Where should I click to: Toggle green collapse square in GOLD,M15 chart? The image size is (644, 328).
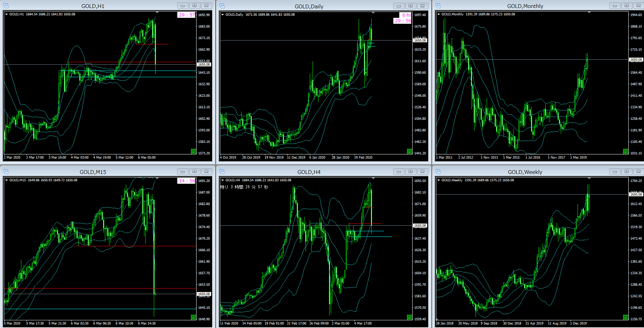[x=193, y=317]
